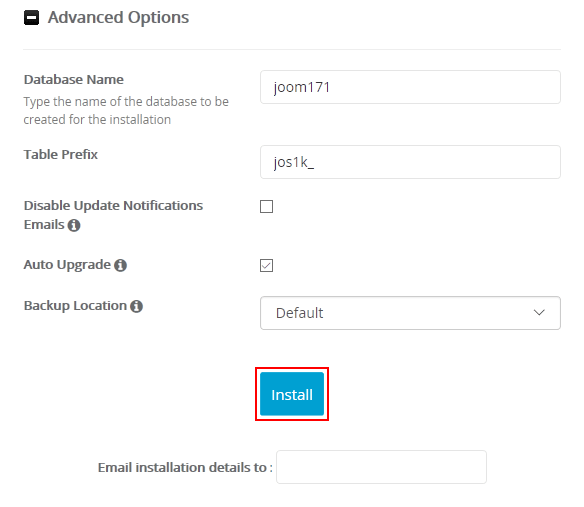Collapse Advanced Options using the minus icon
The height and width of the screenshot is (507, 584).
[31, 18]
